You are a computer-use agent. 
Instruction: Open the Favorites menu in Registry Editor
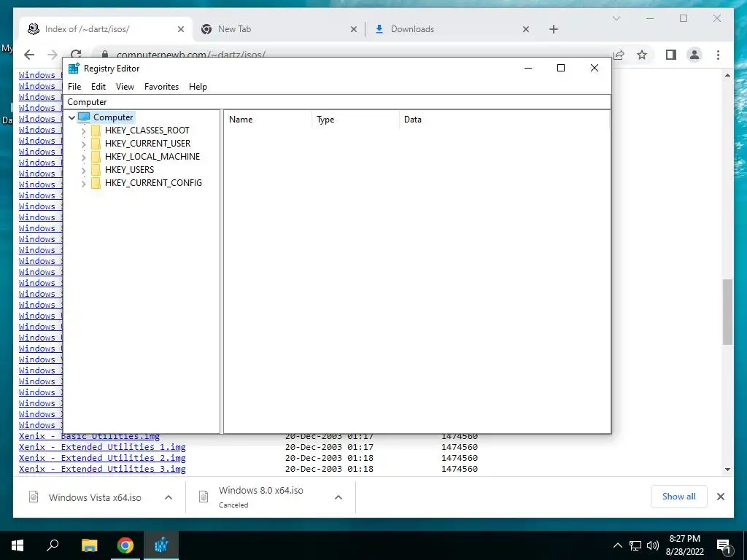161,87
